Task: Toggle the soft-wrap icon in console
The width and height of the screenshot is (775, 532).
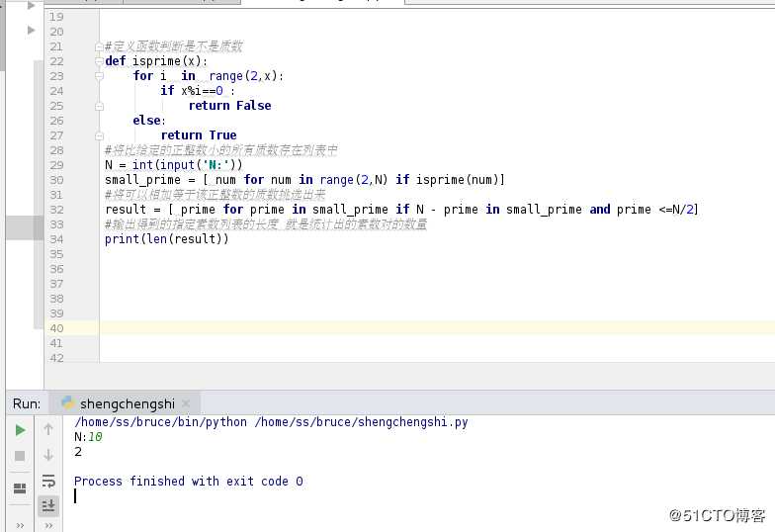Action: [48, 481]
